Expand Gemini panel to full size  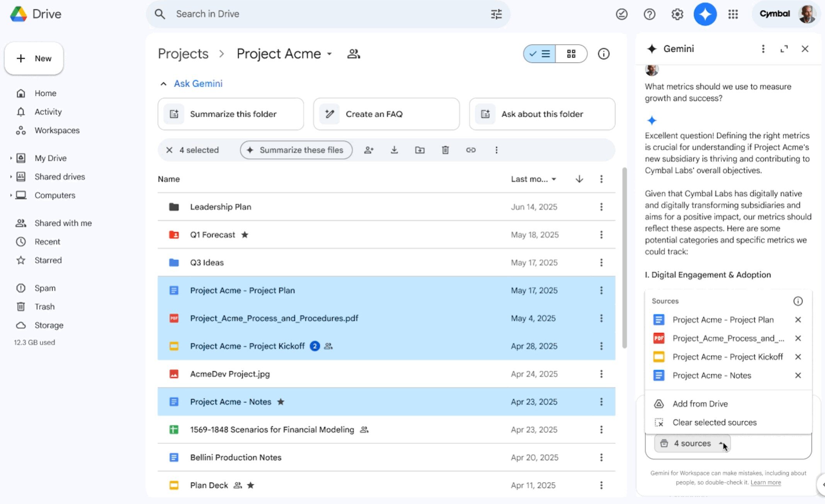(x=784, y=49)
